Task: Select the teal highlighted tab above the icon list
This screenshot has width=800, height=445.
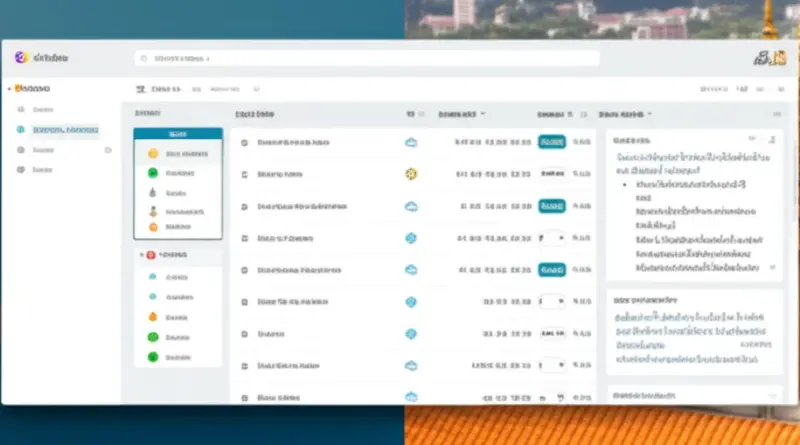Action: point(178,134)
